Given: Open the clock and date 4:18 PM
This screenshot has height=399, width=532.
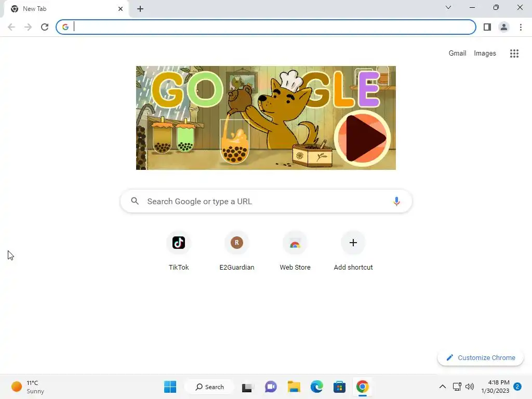Looking at the screenshot, I should [x=495, y=387].
